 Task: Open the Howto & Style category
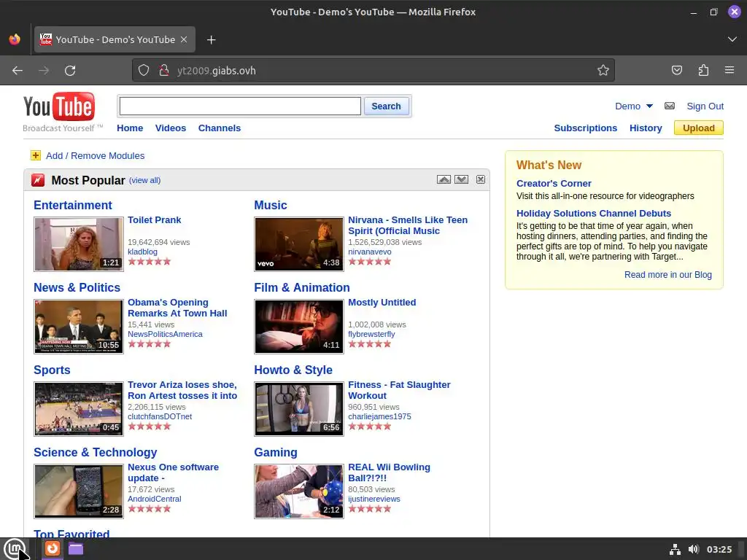pyautogui.click(x=293, y=370)
